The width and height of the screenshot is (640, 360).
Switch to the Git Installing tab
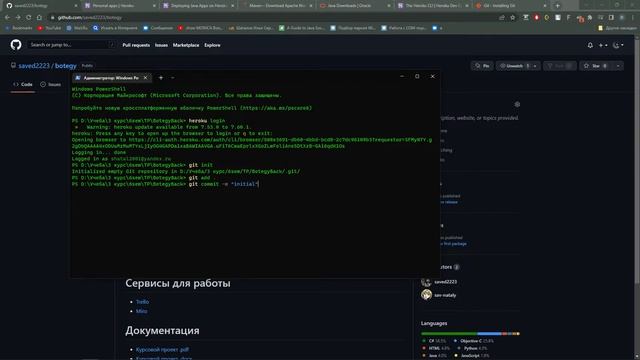[511, 6]
